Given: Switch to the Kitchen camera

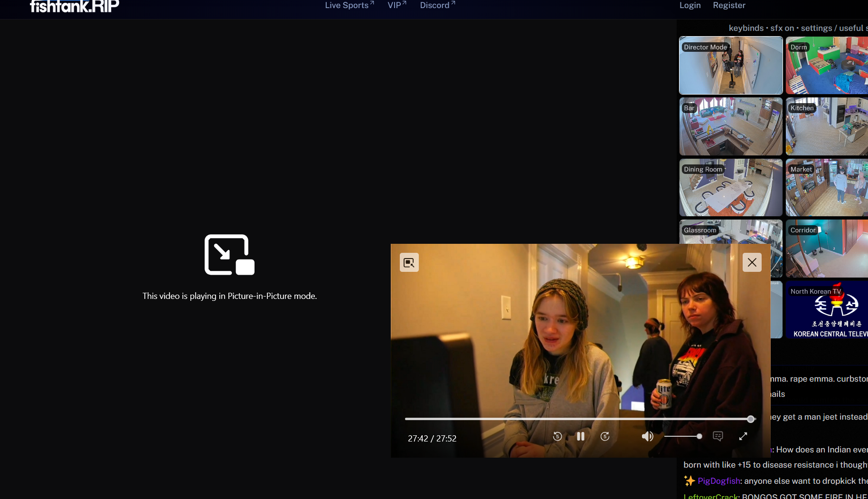Looking at the screenshot, I should 827,126.
